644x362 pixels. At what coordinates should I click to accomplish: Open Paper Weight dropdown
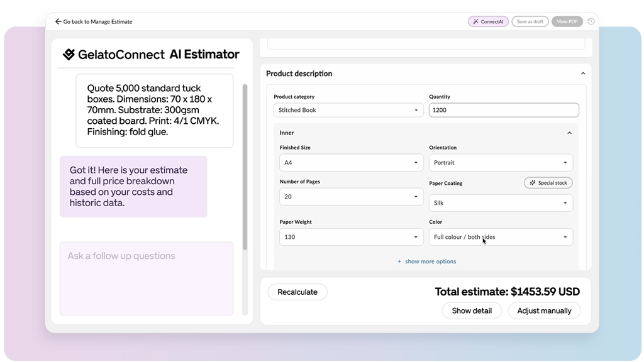(x=351, y=237)
